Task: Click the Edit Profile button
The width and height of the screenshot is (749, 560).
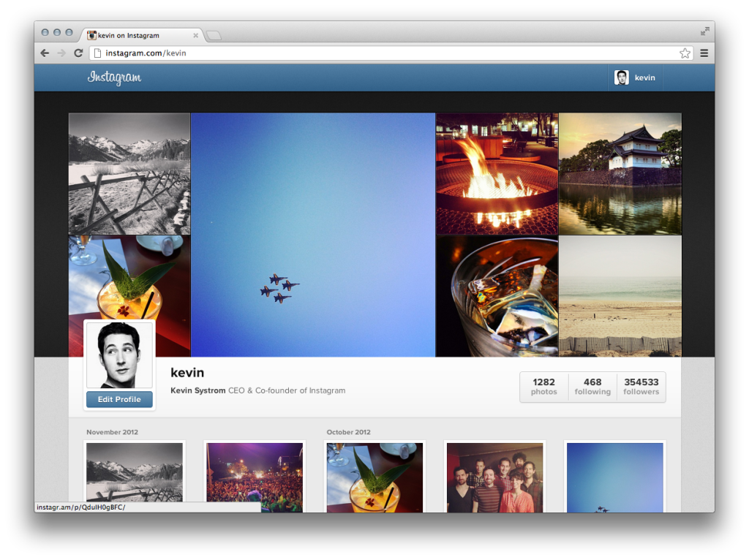Action: click(118, 399)
